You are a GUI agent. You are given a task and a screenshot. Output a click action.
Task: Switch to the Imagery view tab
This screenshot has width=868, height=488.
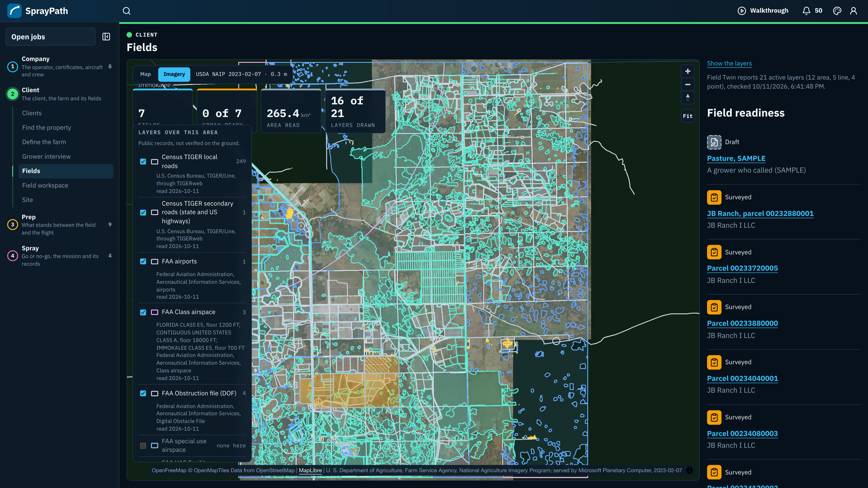(x=174, y=74)
